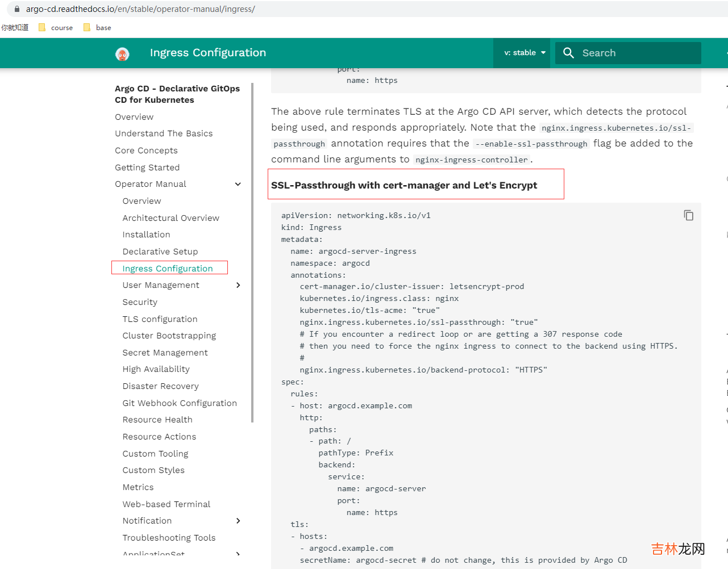This screenshot has width=728, height=569.
Task: Go to the Installation page
Action: [x=146, y=235]
